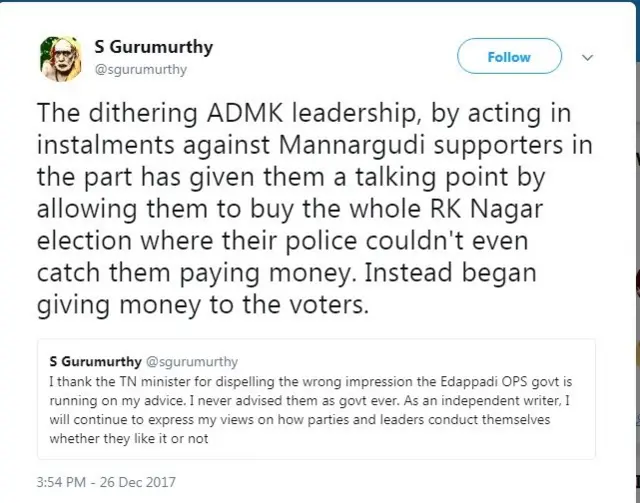Open the S Gurumurthy display name link
Viewport: 640px width, 503px height.
[x=153, y=47]
